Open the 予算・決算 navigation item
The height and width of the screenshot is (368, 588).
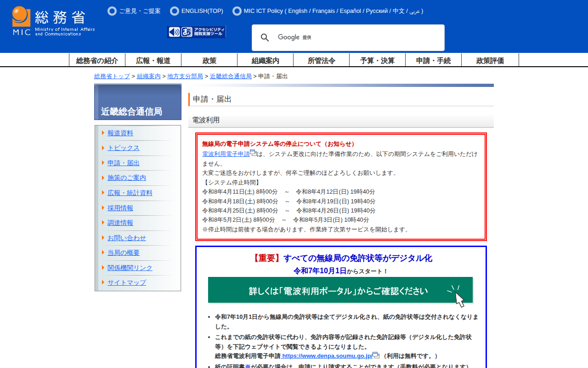click(377, 60)
